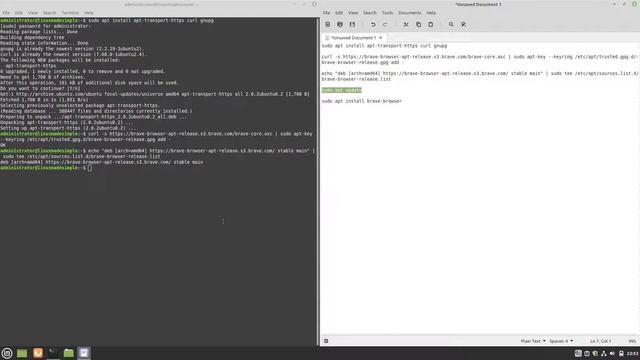The height and width of the screenshot is (360, 640).
Task: Open the clock in the panel
Action: (633, 353)
